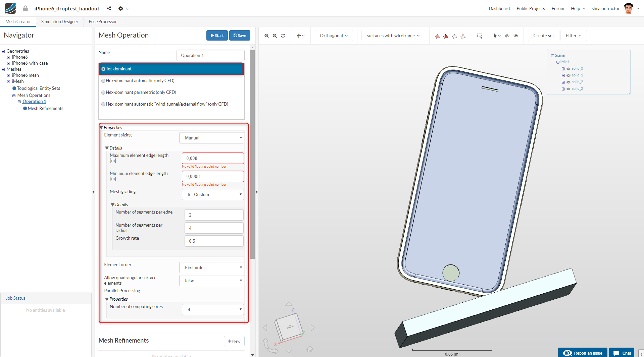Image resolution: width=644 pixels, height=357 pixels.
Task: Reset view using the home icon
Action: click(x=309, y=349)
